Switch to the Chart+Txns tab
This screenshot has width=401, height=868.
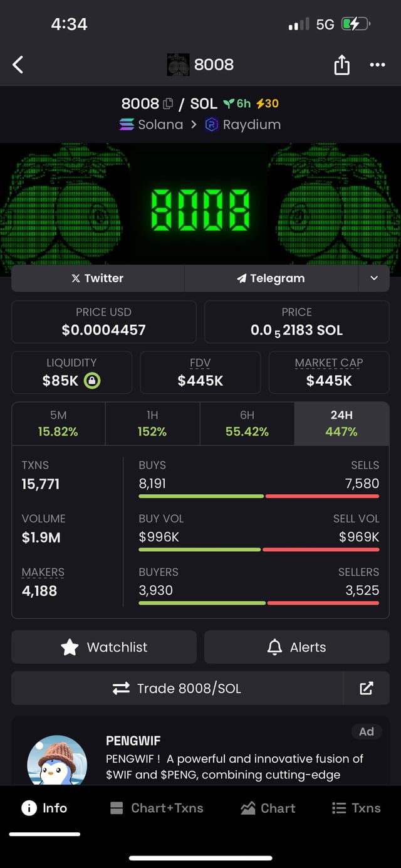coord(157,808)
